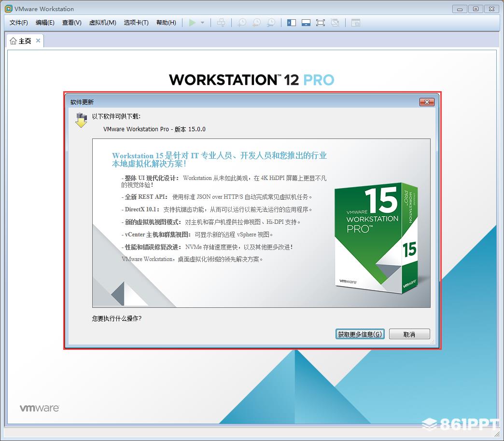The width and height of the screenshot is (504, 441).
Task: Open the 虚拟机(M) menu
Action: (102, 23)
